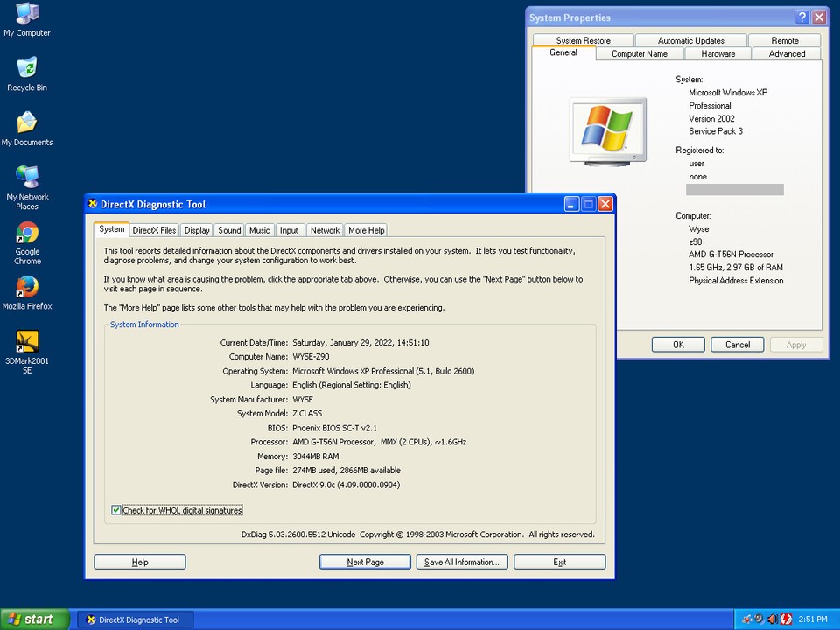Open the Hardware tab in System Properties

[717, 54]
